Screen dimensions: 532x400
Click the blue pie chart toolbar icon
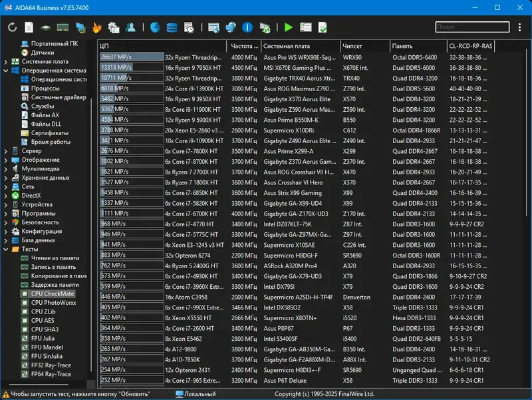click(x=155, y=27)
